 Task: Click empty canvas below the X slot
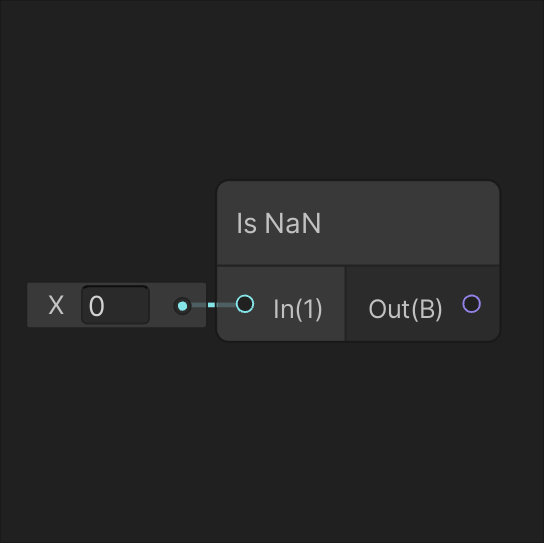[117, 416]
